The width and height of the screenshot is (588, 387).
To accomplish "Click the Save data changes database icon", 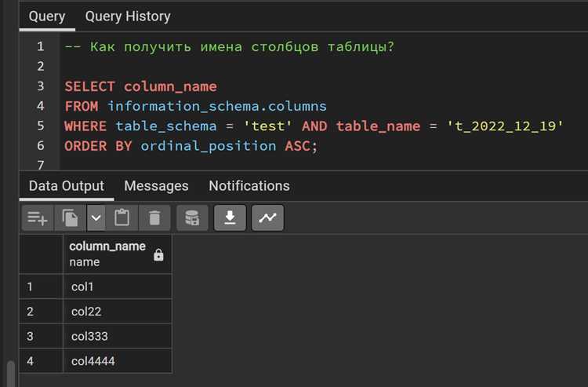I will (192, 217).
